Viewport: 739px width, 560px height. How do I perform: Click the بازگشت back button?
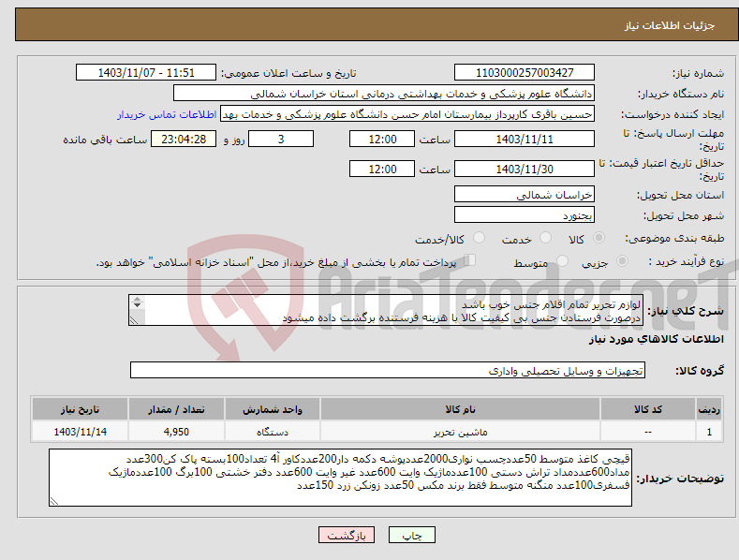[x=347, y=535]
